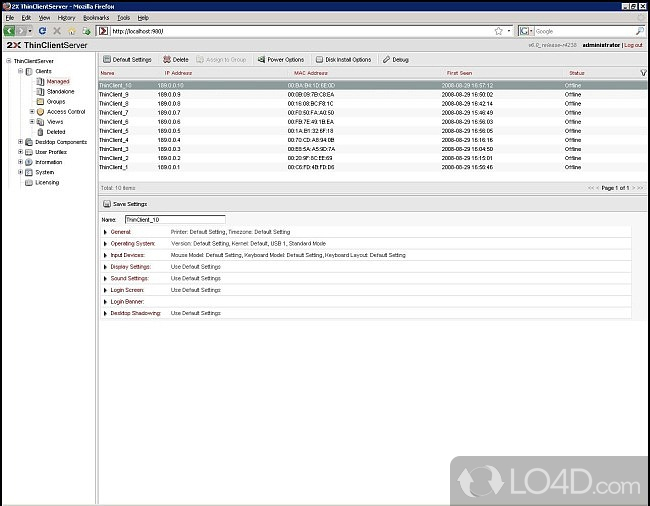The width and height of the screenshot is (650, 506).
Task: Click the Firefox Forward navigation arrow
Action: point(22,31)
